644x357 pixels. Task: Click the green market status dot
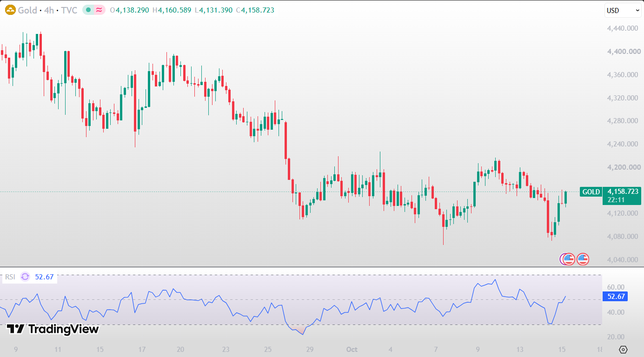click(88, 10)
